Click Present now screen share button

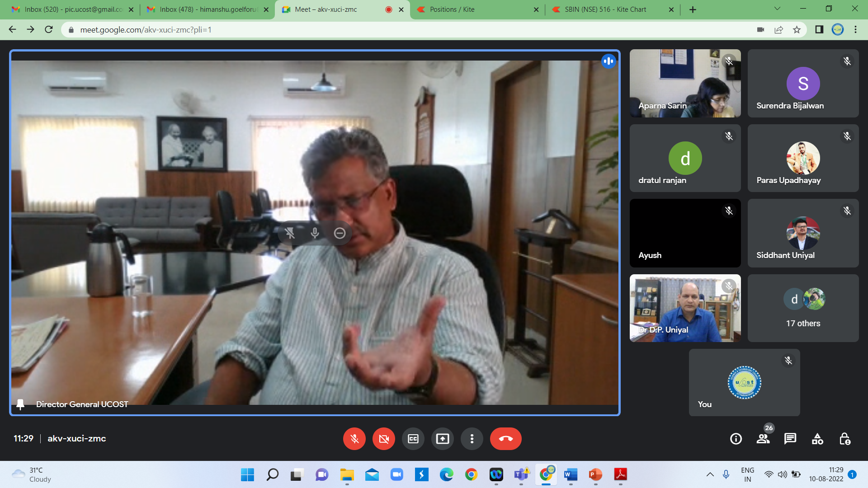click(442, 439)
